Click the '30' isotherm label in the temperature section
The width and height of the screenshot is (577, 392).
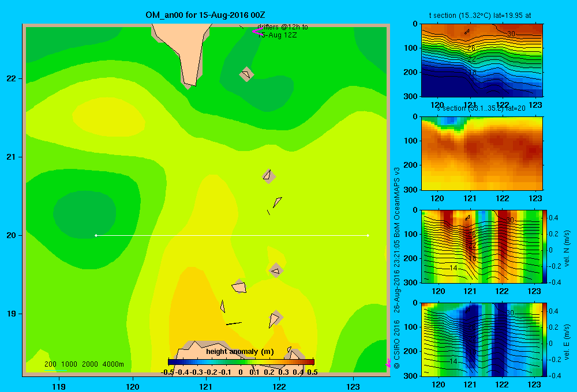tap(511, 34)
